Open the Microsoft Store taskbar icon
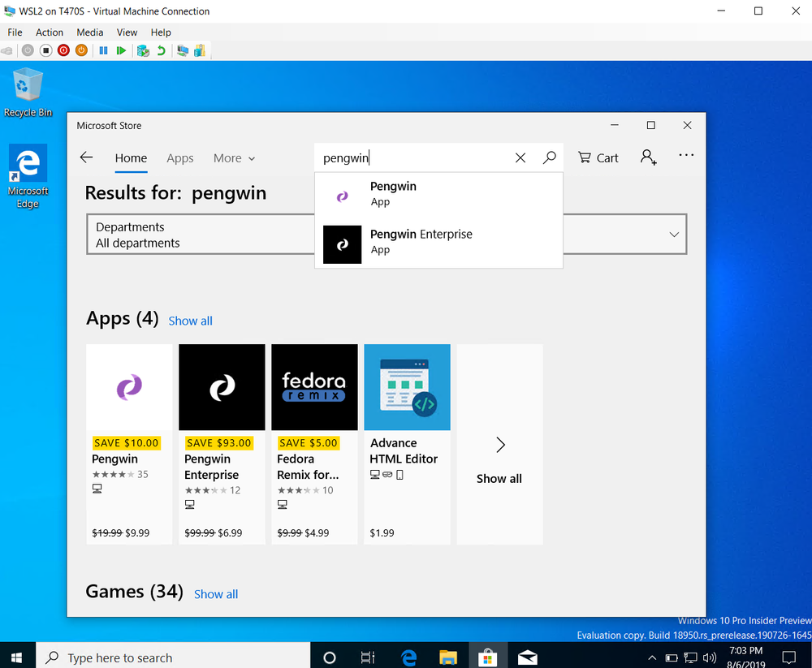Image resolution: width=812 pixels, height=668 pixels. tap(487, 656)
